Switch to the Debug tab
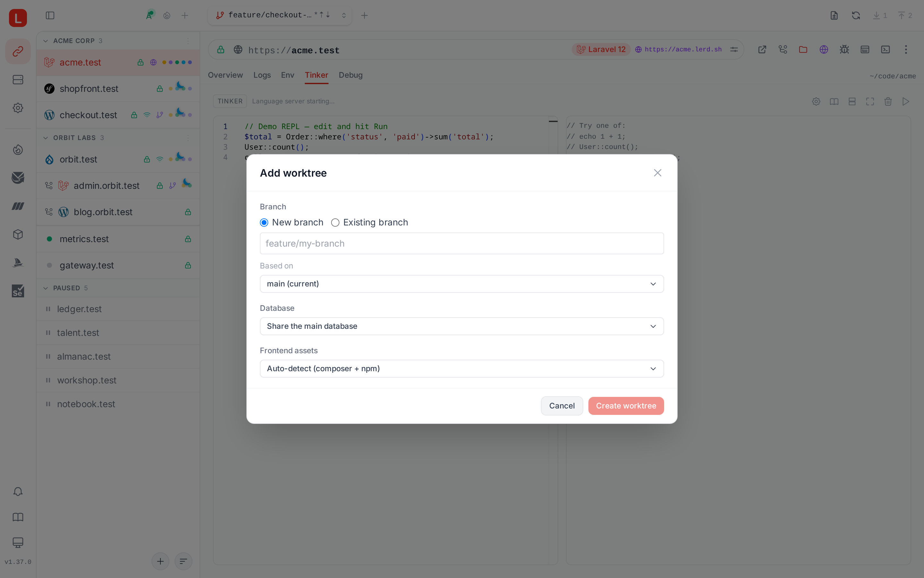Screen dimensions: 924x578 [350, 75]
